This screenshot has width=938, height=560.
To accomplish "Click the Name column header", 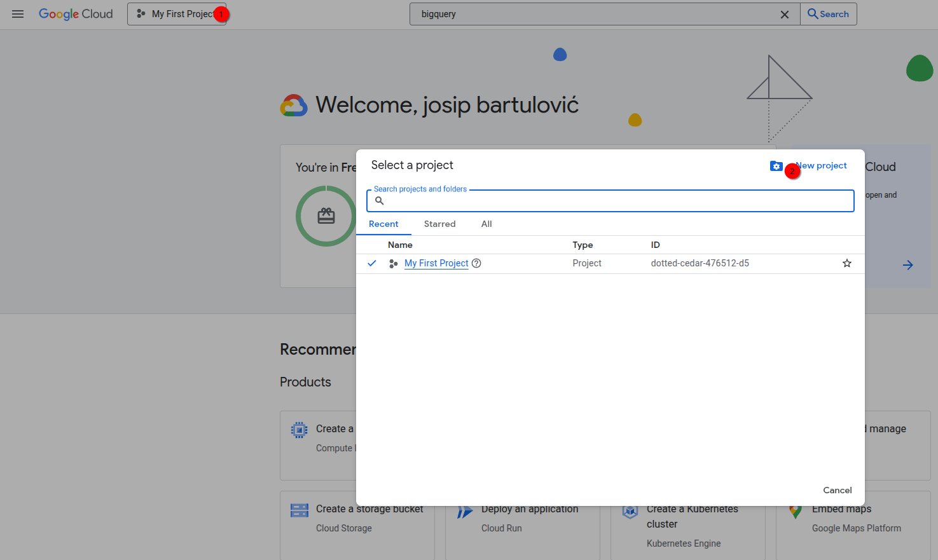I will tap(400, 245).
